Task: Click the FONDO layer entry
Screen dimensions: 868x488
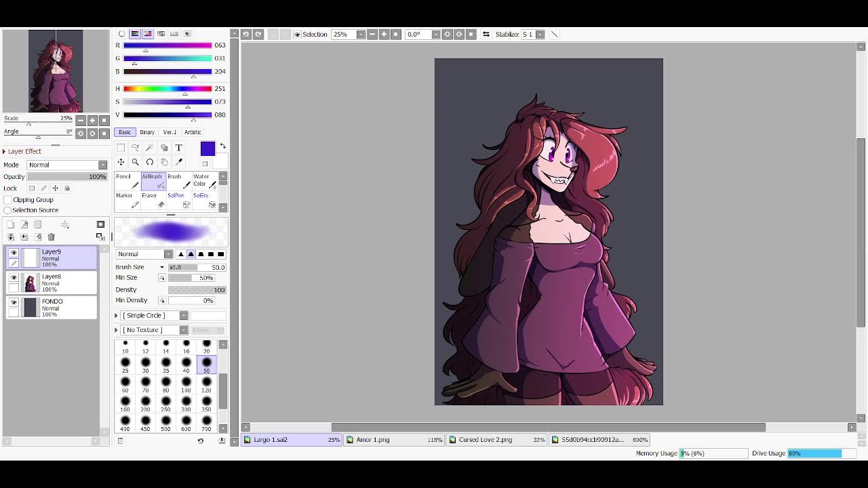Action: (x=52, y=308)
